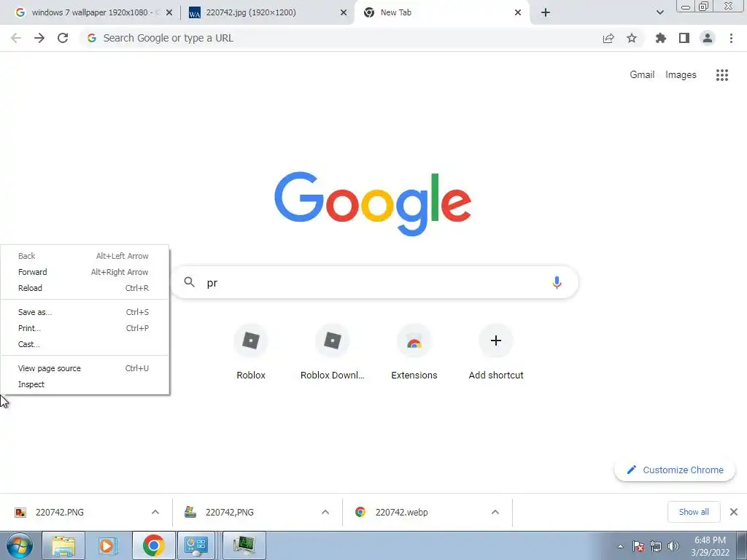This screenshot has width=747, height=560.
Task: Select Print... in context menu
Action: 85,328
